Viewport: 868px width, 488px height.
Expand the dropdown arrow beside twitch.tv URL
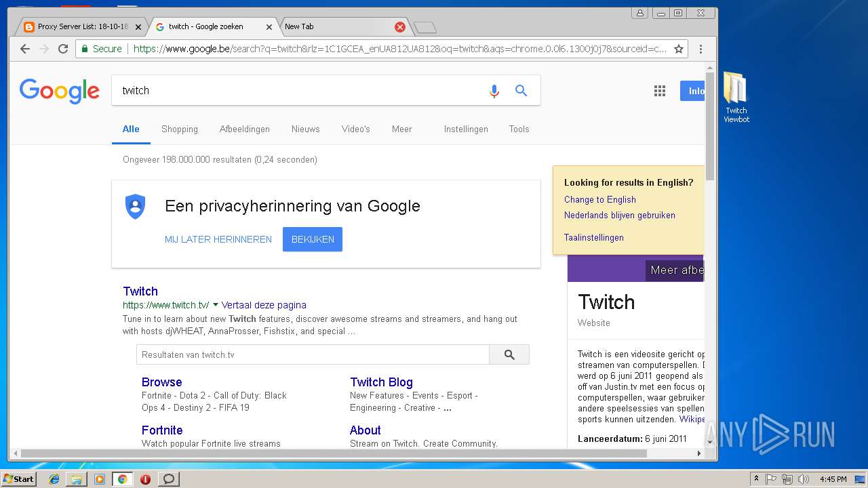[216, 305]
